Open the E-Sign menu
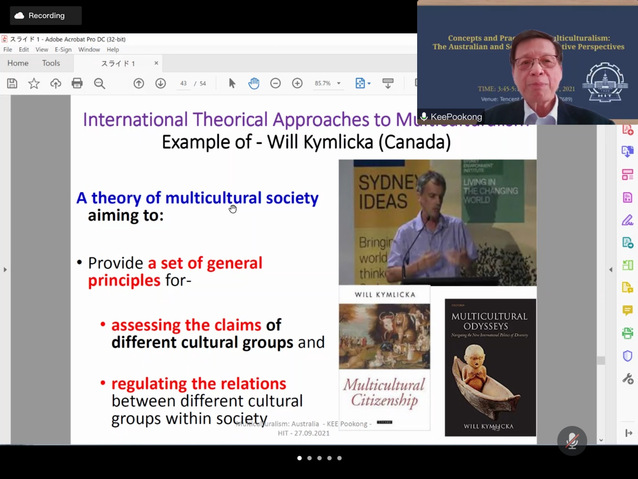Screen dimensions: 638x479 [63, 50]
